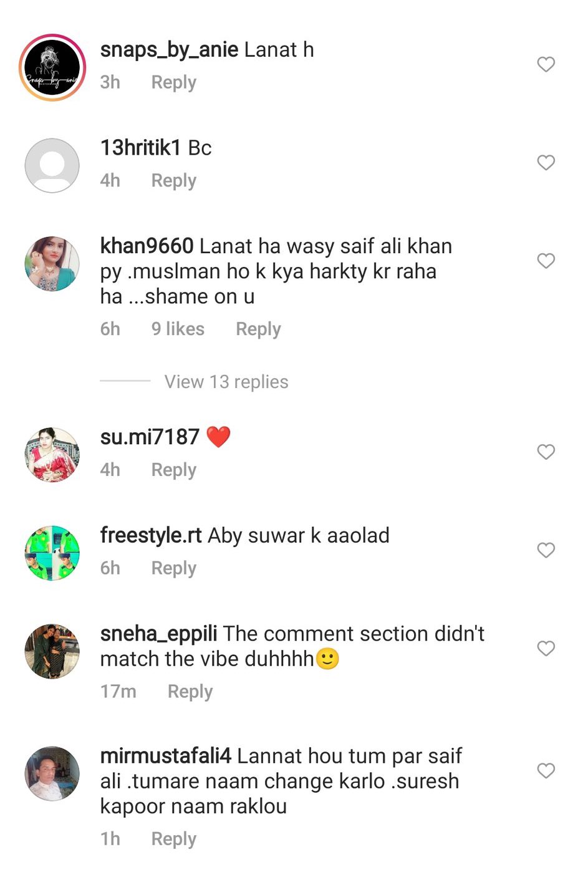Viewport: 588px width, 872px height.
Task: Reply to snaps_by_anie's comment
Action: coord(173,82)
